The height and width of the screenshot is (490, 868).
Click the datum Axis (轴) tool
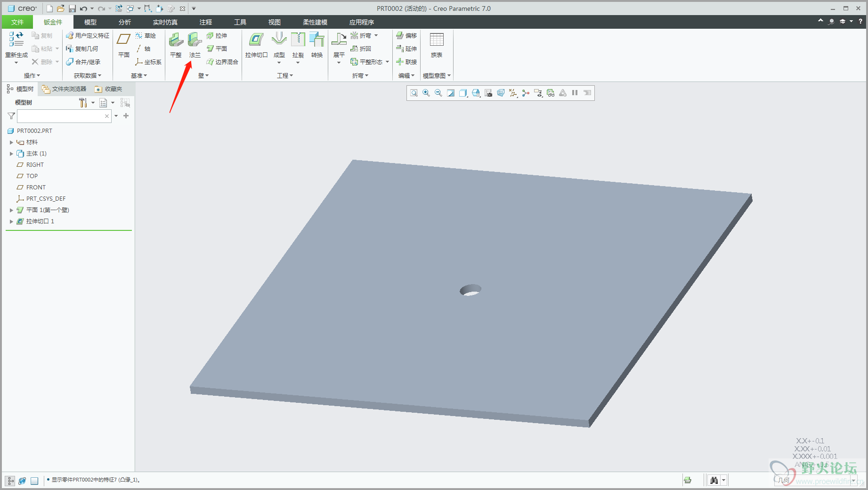[143, 49]
